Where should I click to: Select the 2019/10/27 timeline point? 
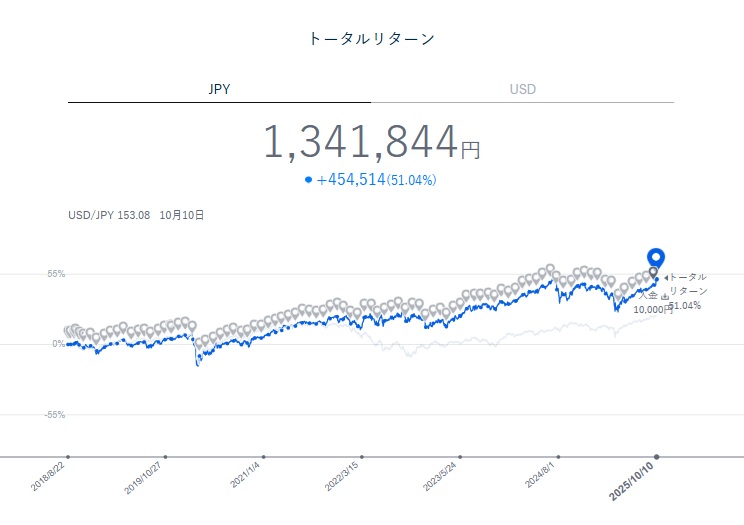(x=166, y=457)
